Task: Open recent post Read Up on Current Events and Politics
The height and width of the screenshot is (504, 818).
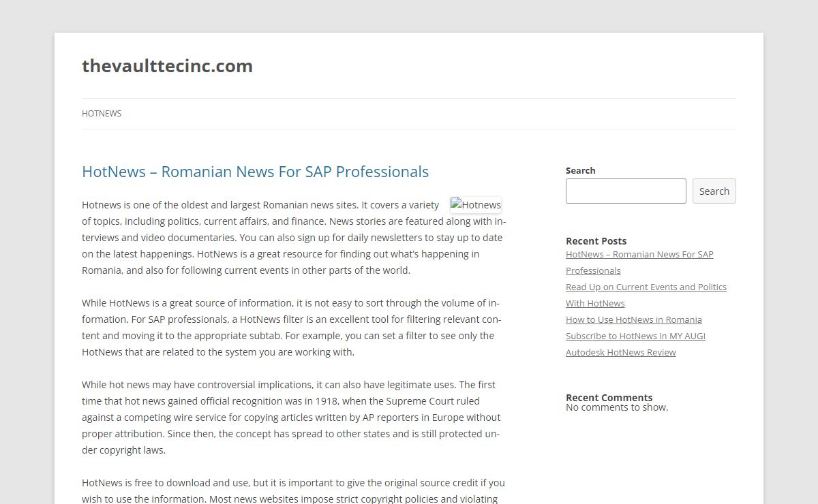Action: tap(646, 295)
